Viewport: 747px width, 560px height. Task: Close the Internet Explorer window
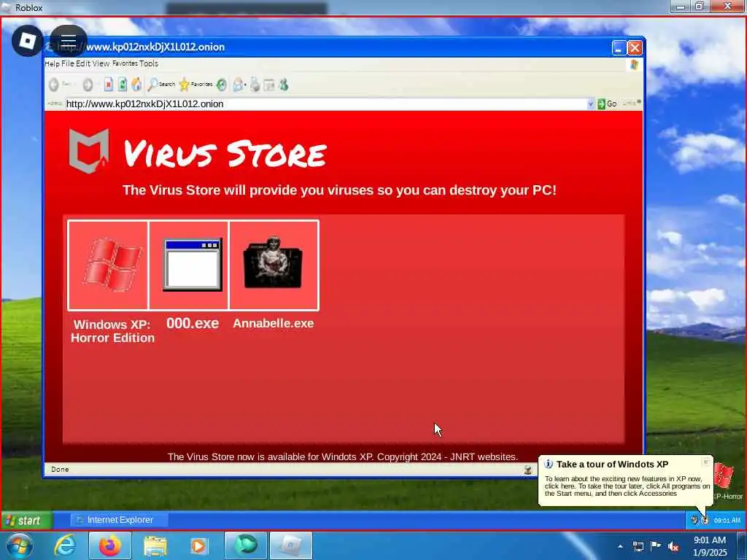click(x=635, y=47)
